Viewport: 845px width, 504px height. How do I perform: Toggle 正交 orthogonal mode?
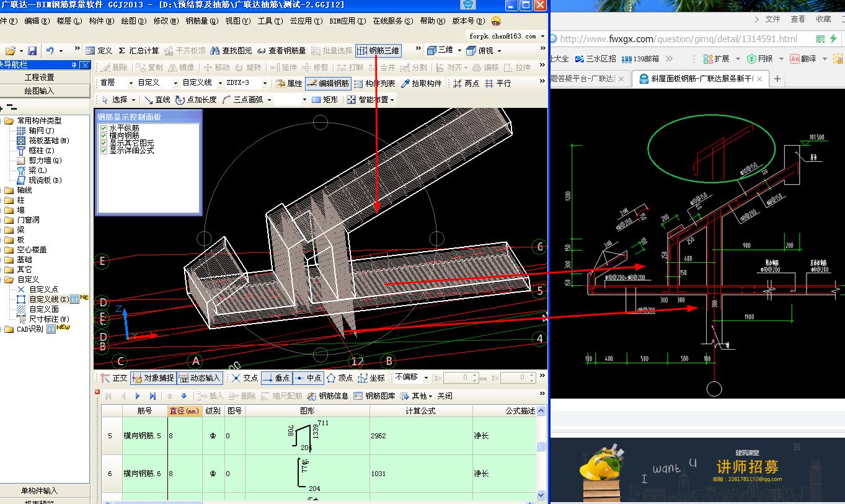[x=114, y=378]
